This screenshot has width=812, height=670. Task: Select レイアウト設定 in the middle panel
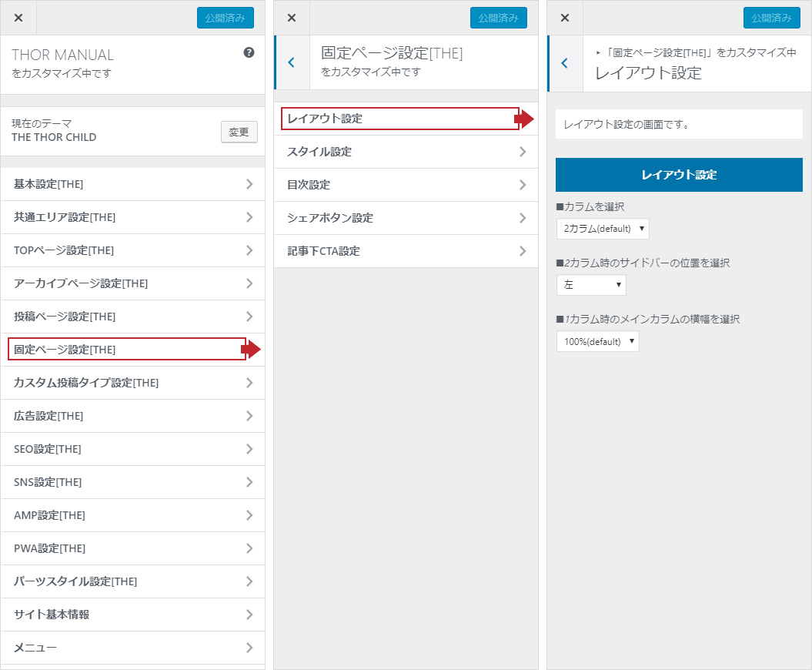click(399, 119)
